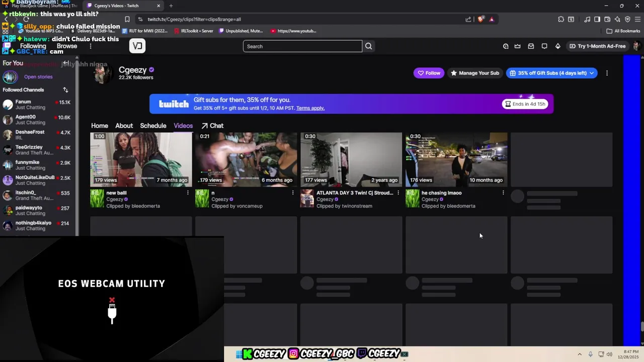
Task: Open funnymike in followed channels
Action: (37, 165)
